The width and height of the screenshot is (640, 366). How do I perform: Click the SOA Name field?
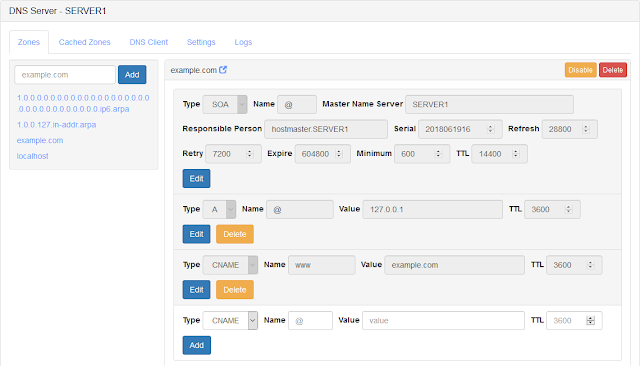tap(297, 104)
